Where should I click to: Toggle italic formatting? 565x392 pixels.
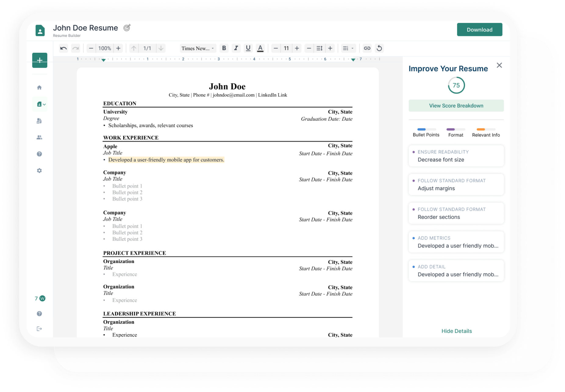(236, 48)
